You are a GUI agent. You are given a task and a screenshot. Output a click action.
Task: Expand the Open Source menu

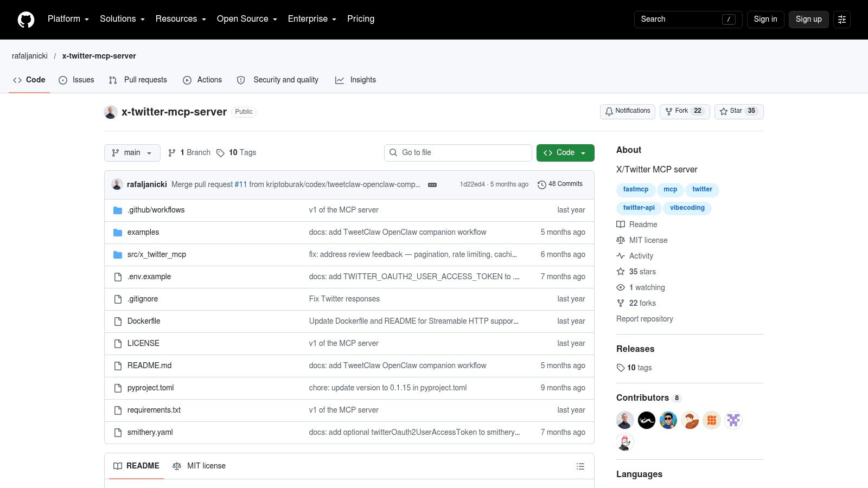tap(247, 19)
